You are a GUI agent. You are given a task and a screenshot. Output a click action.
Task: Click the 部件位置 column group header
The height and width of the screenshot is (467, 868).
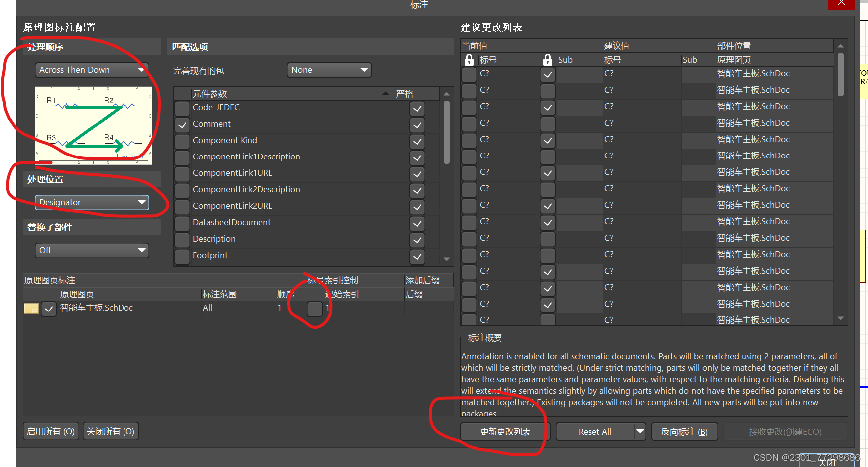click(774, 46)
